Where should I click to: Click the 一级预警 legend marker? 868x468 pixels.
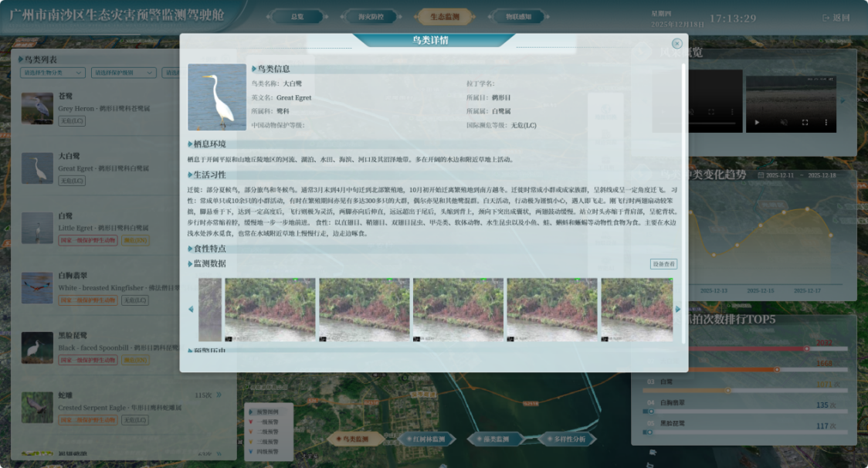point(251,422)
